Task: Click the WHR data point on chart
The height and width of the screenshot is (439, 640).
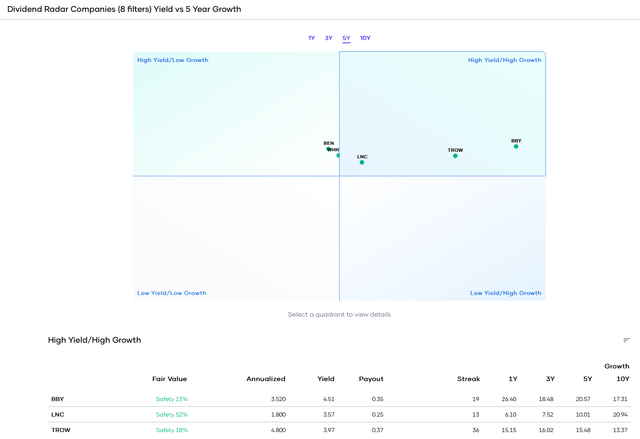Action: (338, 155)
